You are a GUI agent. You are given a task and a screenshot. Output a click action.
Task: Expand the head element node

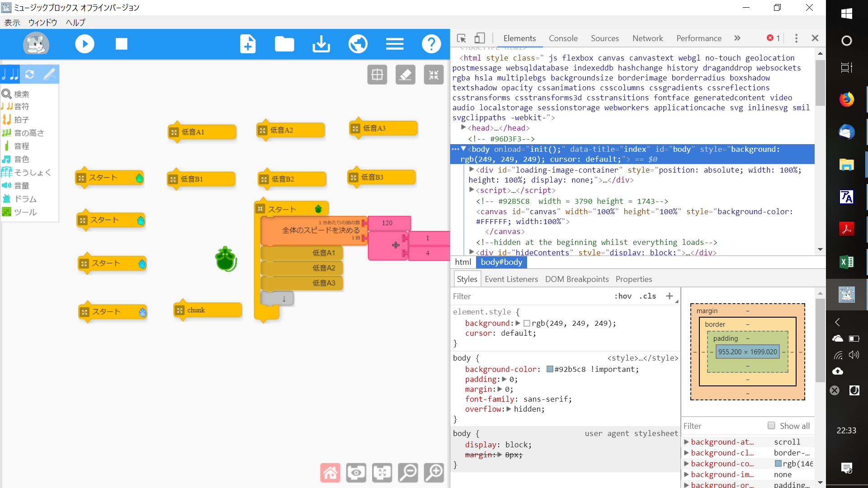pyautogui.click(x=463, y=128)
